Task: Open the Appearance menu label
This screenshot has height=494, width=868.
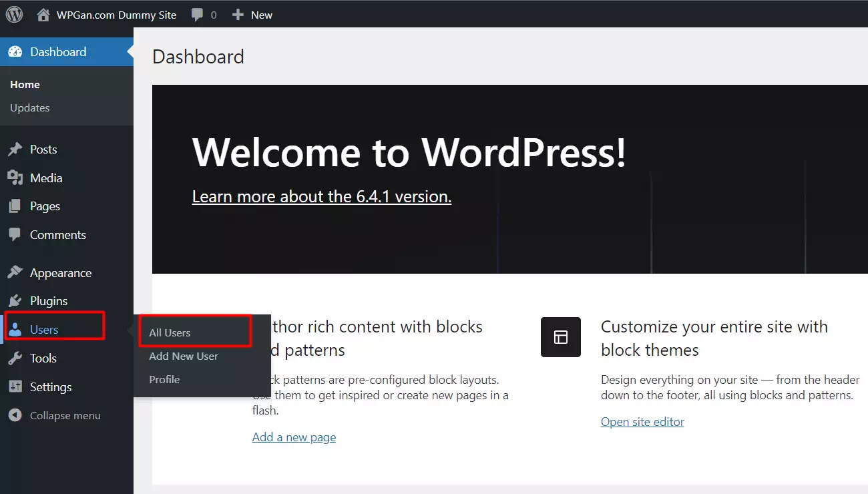Action: tap(61, 273)
